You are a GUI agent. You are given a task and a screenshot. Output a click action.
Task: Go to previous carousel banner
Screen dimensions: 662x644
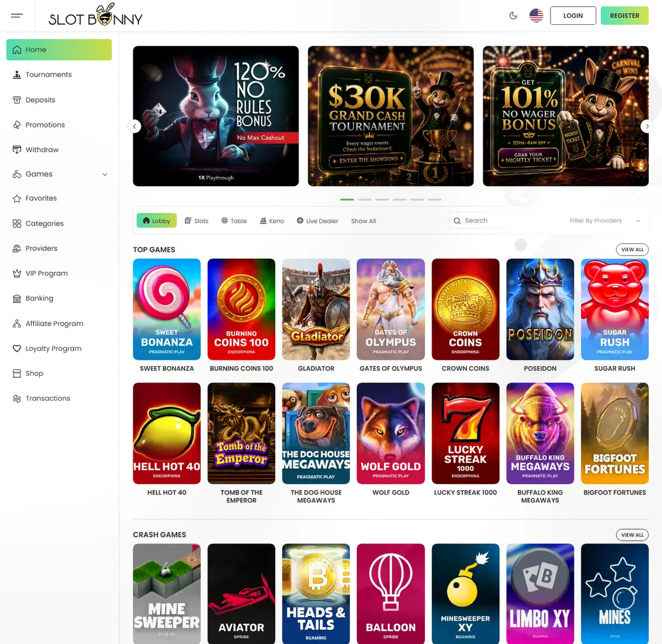point(134,126)
